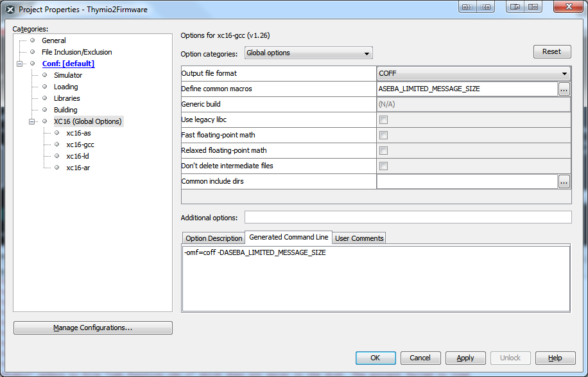This screenshot has height=377, width=588.
Task: Close the Project Properties dialog
Action: tap(569, 7)
